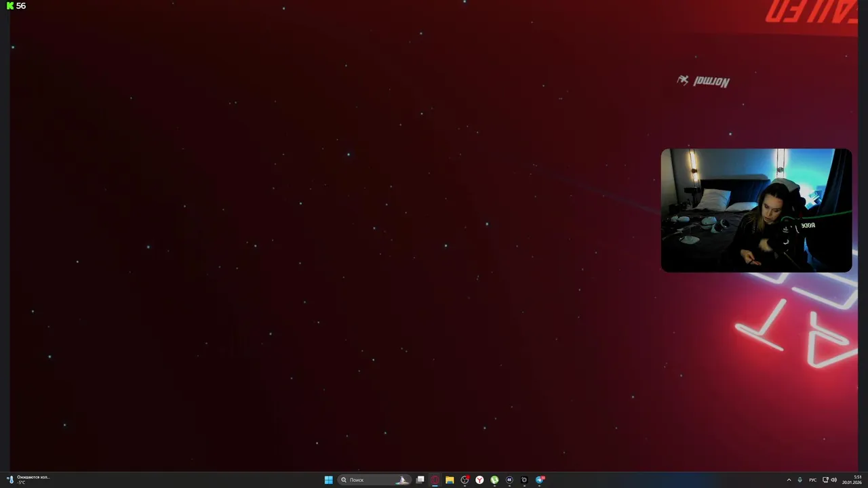The height and width of the screenshot is (488, 868).
Task: Open File Explorer from the taskbar
Action: tap(450, 480)
